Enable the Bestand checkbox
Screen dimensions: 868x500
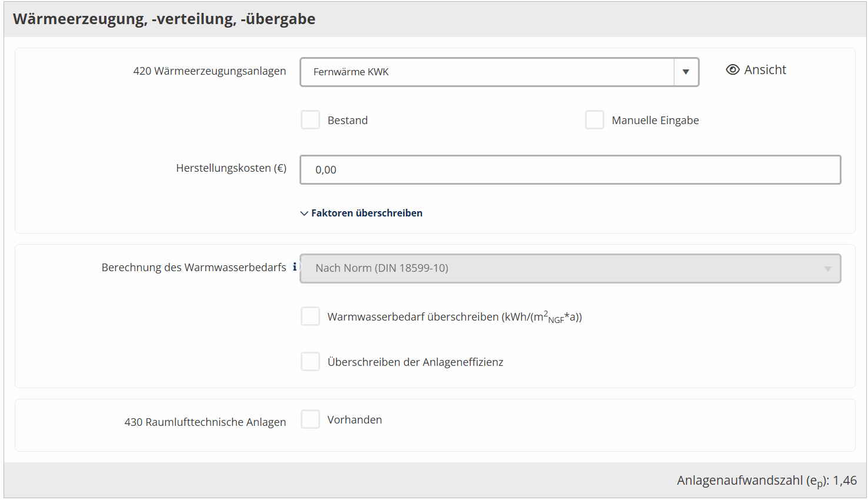(310, 120)
